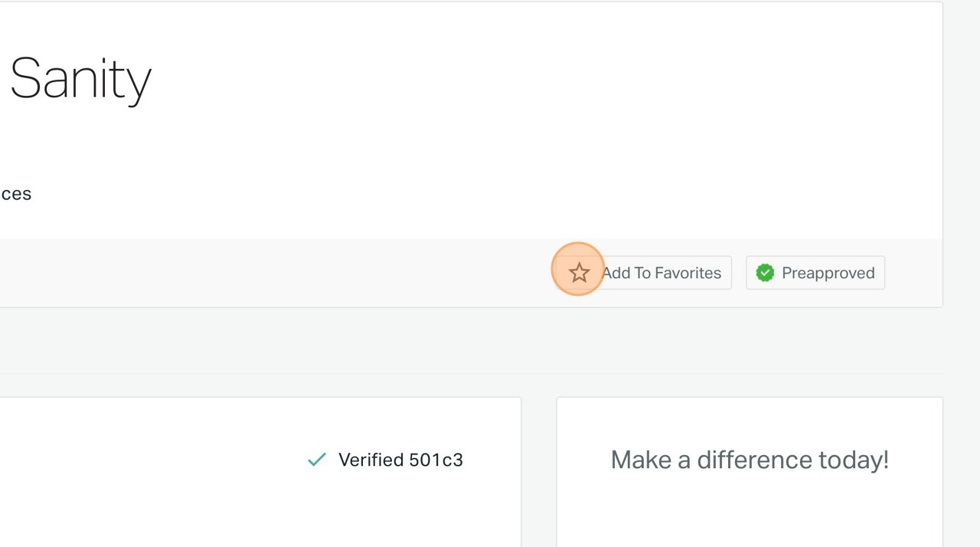This screenshot has width=980, height=547.
Task: Click the gray footer strip left of Add To Favorites
Action: coord(268,273)
